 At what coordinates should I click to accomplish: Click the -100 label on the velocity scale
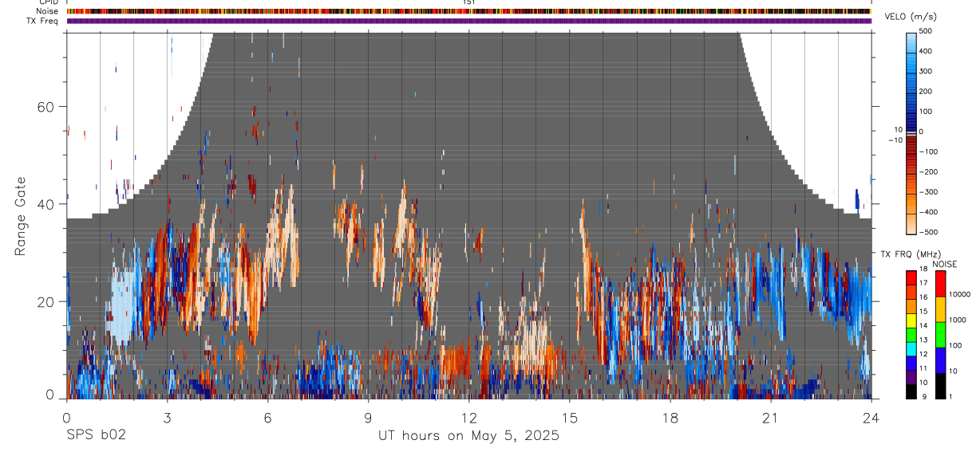point(928,151)
